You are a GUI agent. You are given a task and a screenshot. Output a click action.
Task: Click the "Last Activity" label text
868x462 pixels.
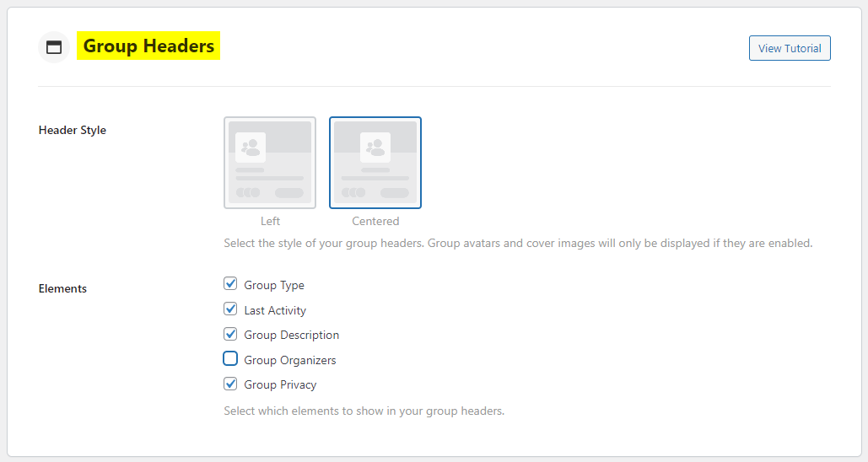point(275,310)
